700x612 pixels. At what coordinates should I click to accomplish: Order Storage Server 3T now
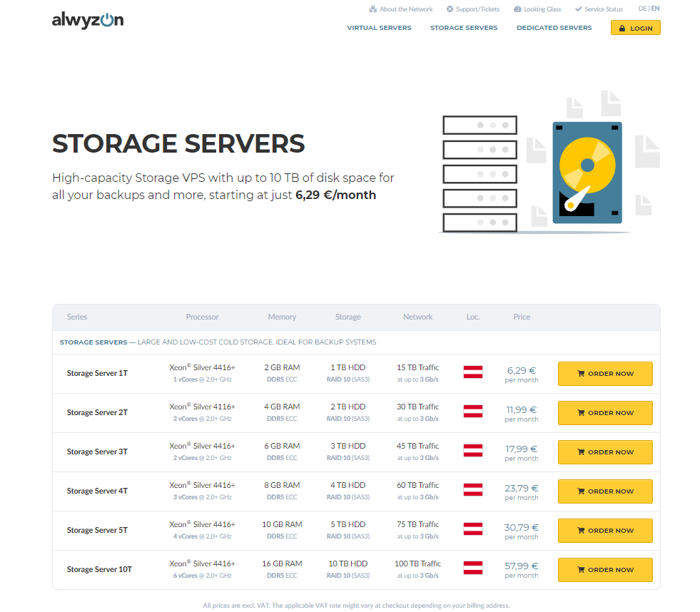[x=605, y=452]
